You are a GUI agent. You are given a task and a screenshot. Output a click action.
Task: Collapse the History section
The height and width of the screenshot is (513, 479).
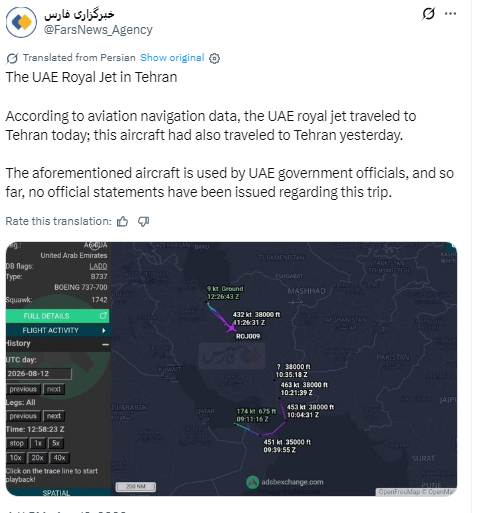click(x=105, y=344)
